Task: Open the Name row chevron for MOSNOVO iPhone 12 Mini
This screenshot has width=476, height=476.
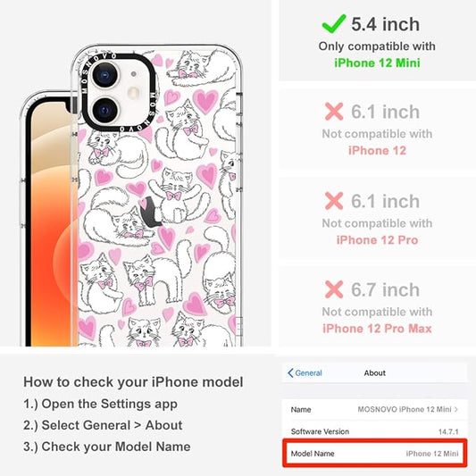Action: click(x=456, y=410)
